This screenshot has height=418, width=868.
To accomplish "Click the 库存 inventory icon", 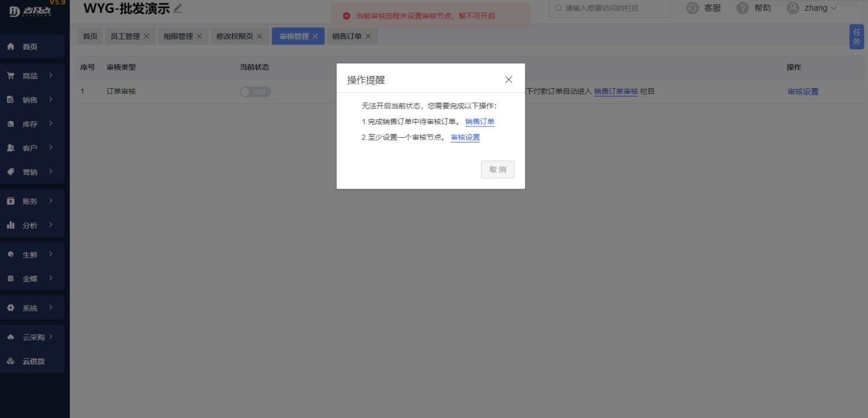I will [x=11, y=124].
